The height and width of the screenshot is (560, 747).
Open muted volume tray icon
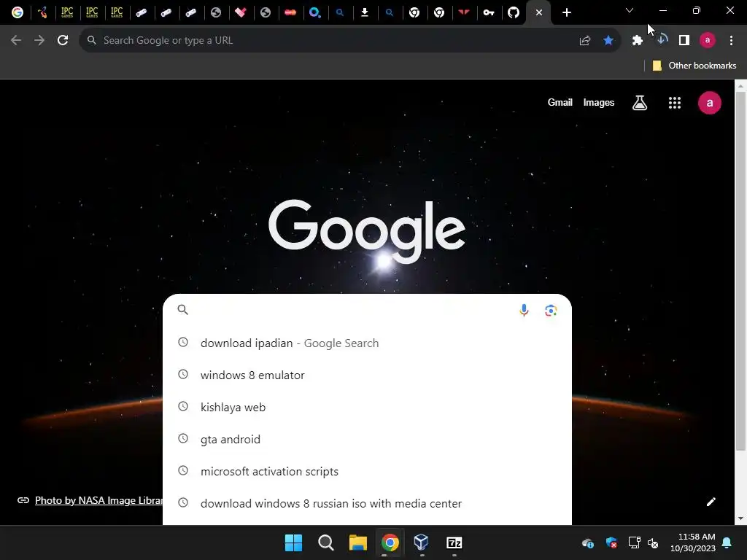pos(653,542)
